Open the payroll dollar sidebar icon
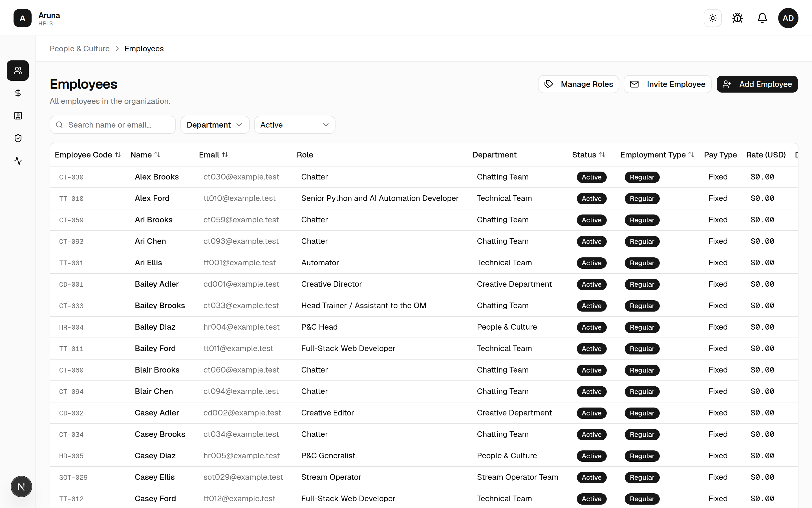The height and width of the screenshot is (508, 812). click(18, 93)
